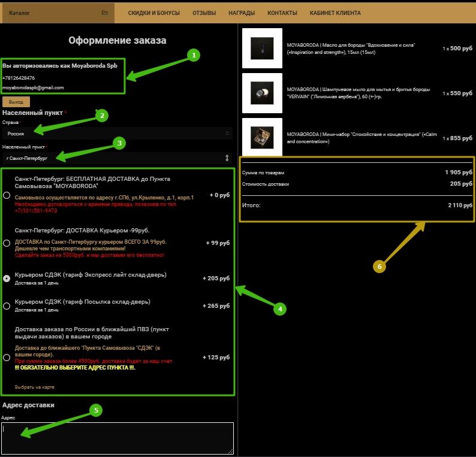Click the Мини-набор 'Спокойствие и концентрация' product name
Viewport: 476px width, 457px height.
[362, 138]
